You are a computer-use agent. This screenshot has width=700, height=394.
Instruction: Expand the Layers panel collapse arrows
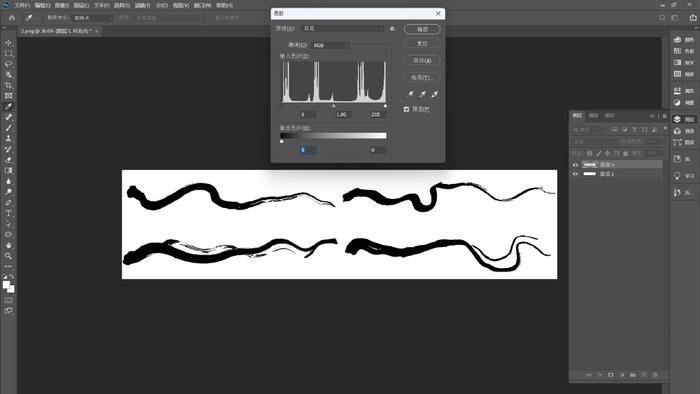(x=652, y=116)
